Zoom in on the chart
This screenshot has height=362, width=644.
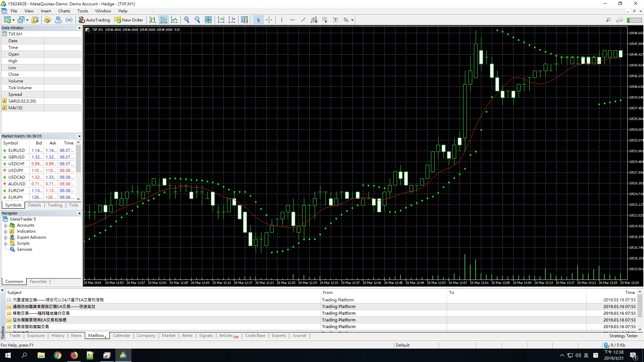[x=187, y=20]
